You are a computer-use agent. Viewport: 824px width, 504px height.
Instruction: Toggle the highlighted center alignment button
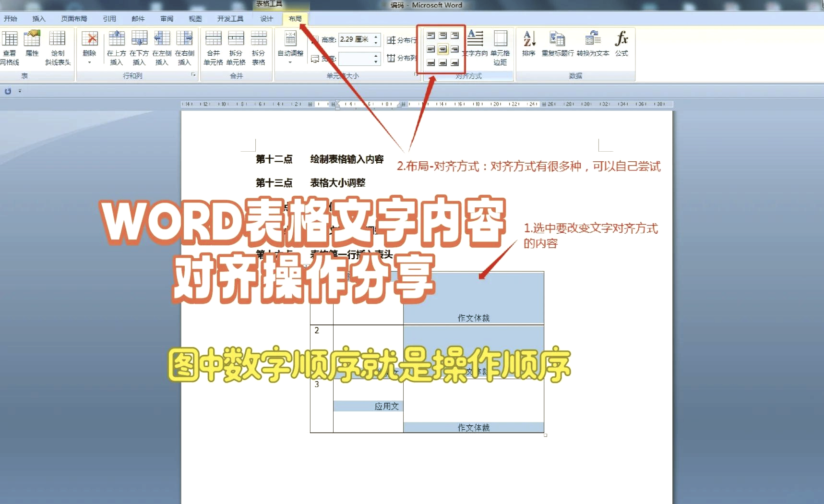click(443, 49)
